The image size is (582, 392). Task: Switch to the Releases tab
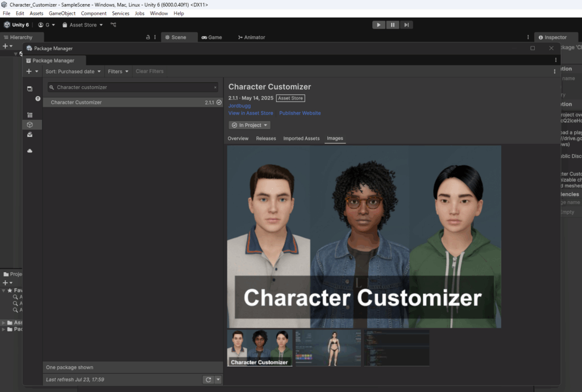(x=266, y=138)
